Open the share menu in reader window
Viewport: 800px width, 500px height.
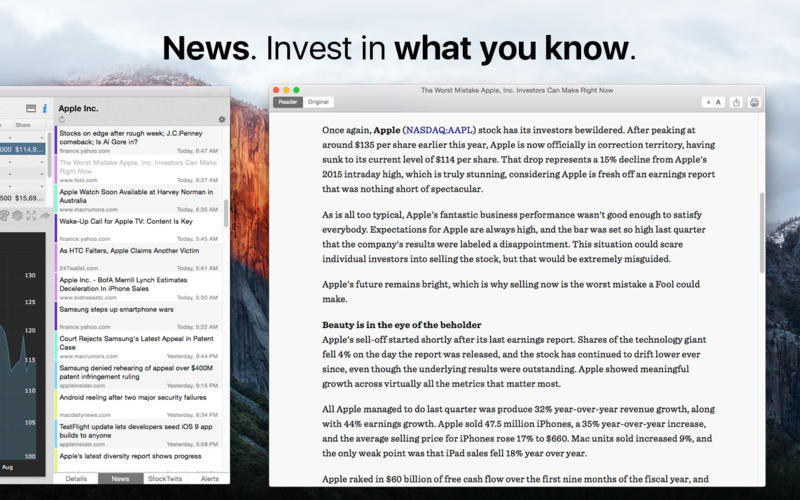(x=736, y=103)
